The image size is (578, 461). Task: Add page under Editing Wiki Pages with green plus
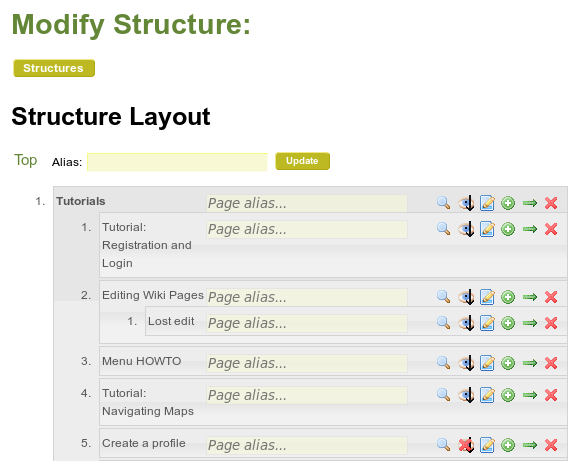click(x=508, y=297)
